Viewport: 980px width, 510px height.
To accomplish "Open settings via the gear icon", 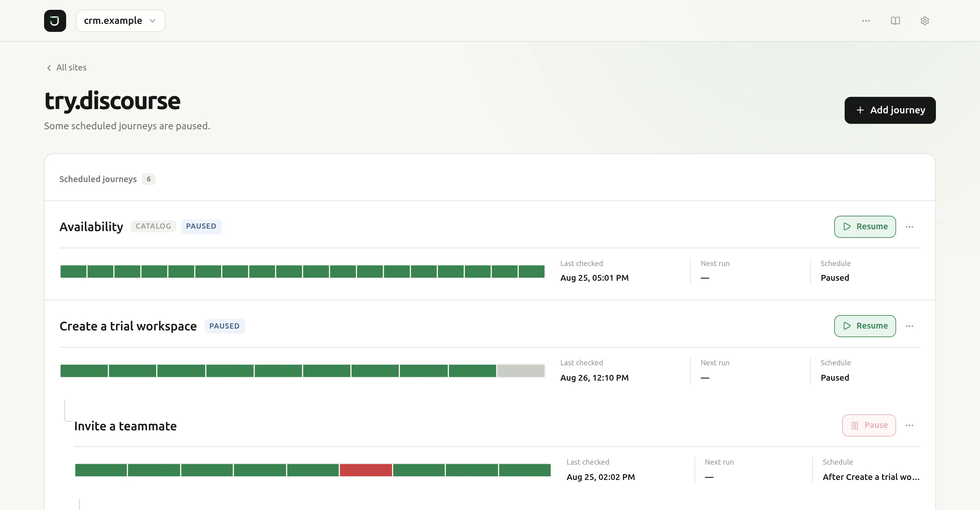I will [x=925, y=21].
